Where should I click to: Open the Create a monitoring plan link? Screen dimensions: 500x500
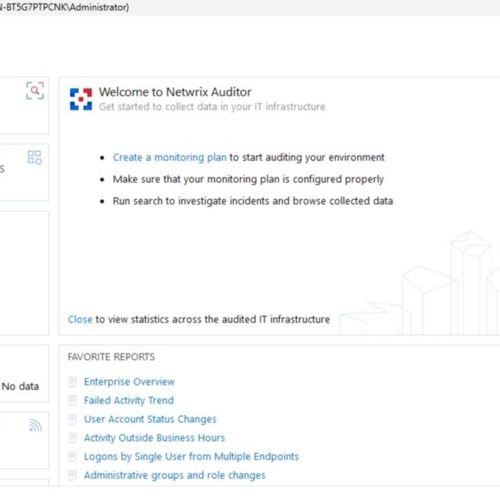(170, 157)
